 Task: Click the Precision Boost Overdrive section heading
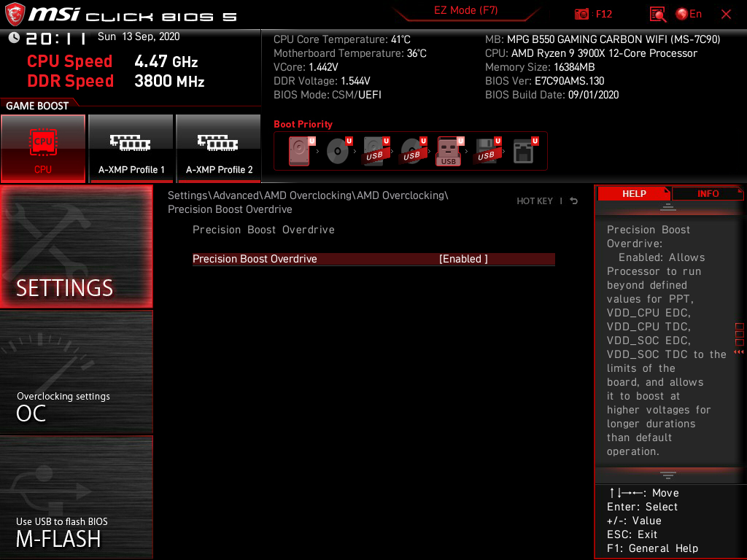pyautogui.click(x=263, y=230)
